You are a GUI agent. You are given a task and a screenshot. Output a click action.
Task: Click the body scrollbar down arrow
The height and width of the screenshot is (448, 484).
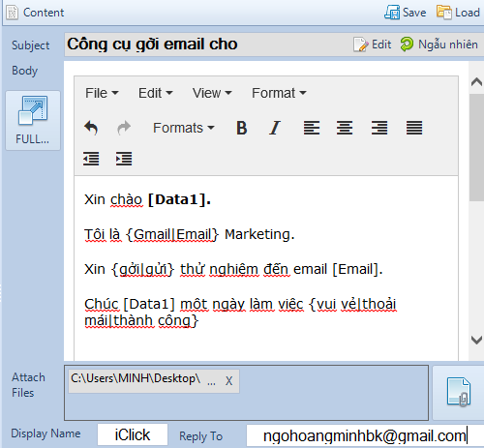[x=476, y=340]
